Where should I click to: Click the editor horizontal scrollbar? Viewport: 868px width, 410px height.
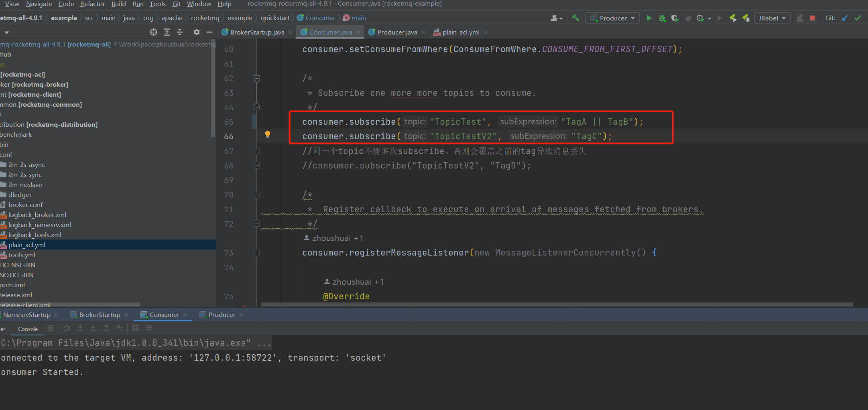pos(557,304)
